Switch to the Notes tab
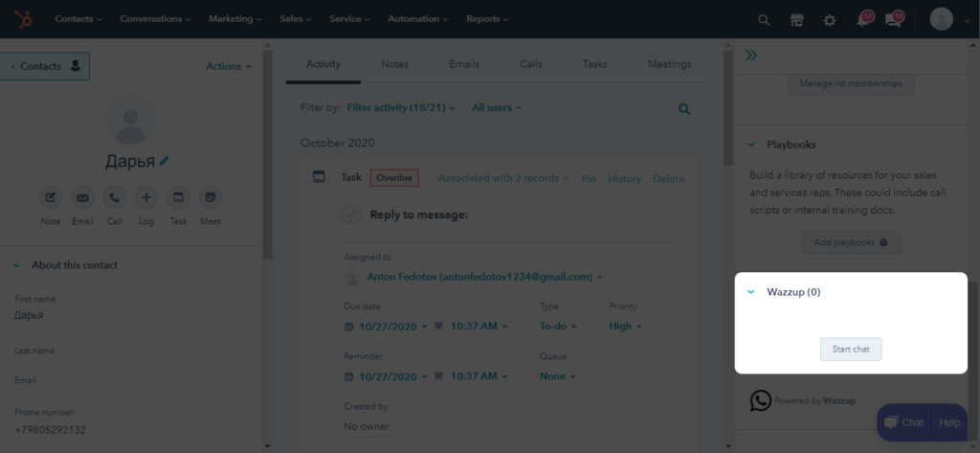Viewport: 980px width, 453px height. pos(394,64)
